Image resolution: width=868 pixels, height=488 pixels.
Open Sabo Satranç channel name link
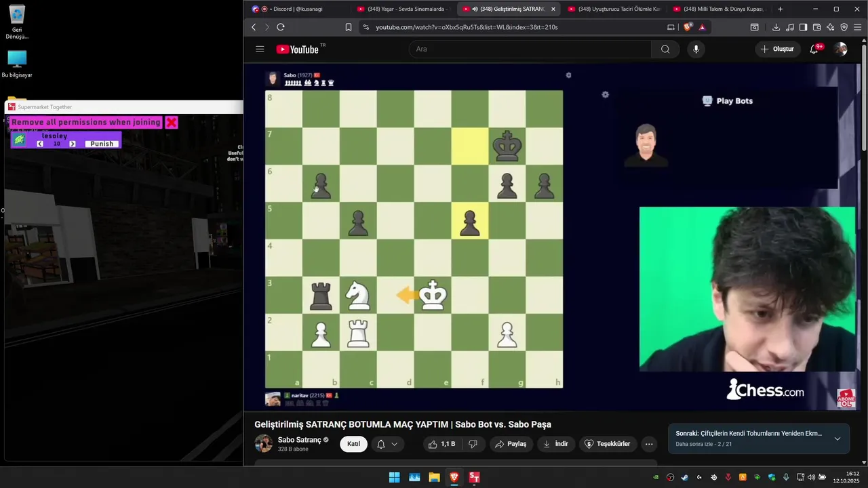[x=299, y=440]
